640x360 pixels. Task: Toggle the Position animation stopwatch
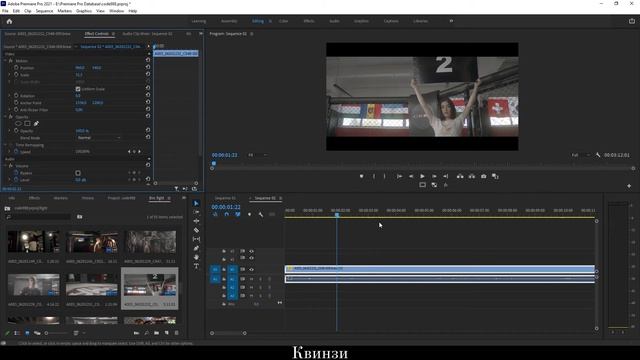click(x=16, y=68)
